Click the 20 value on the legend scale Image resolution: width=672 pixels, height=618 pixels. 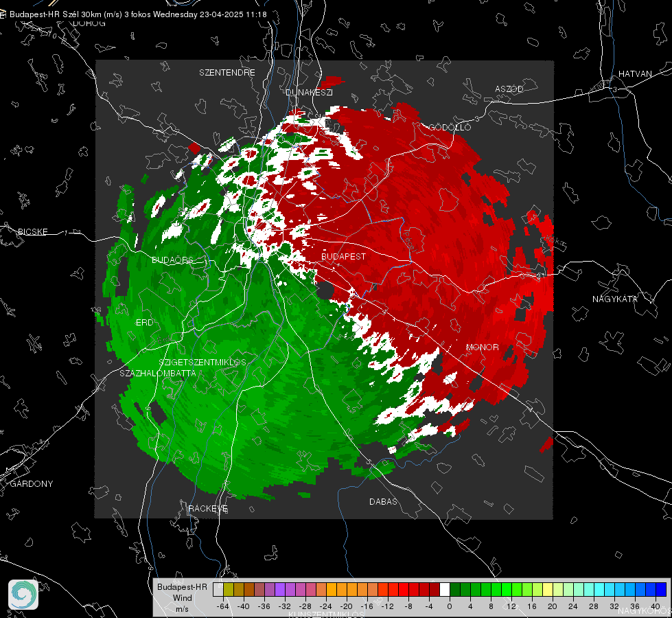point(553,606)
